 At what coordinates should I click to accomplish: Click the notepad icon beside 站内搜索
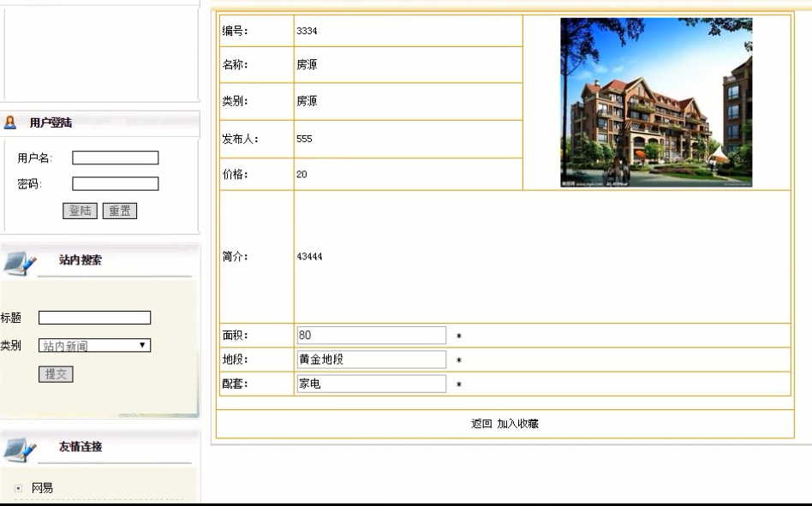[20, 262]
